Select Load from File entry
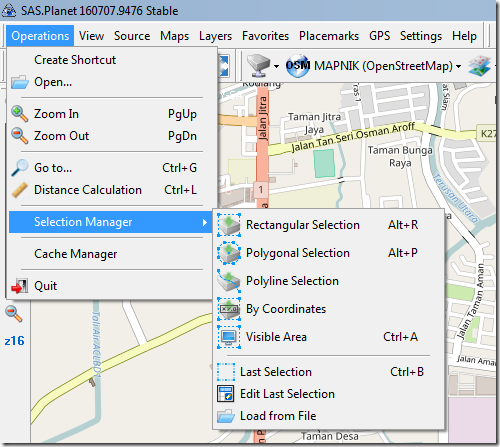This screenshot has height=447, width=500. (328, 416)
